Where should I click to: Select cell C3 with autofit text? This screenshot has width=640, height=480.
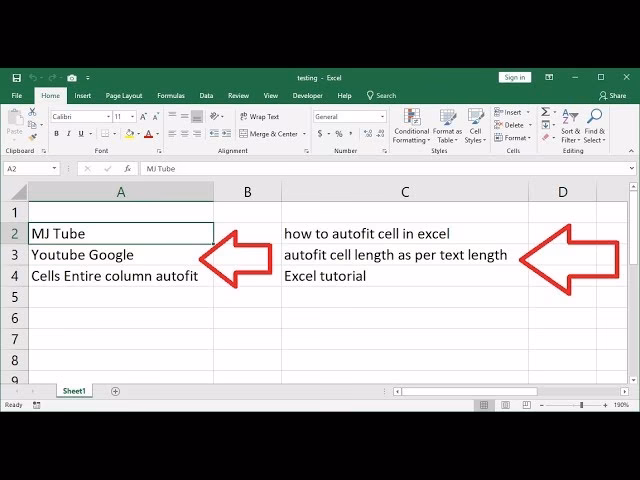point(404,255)
